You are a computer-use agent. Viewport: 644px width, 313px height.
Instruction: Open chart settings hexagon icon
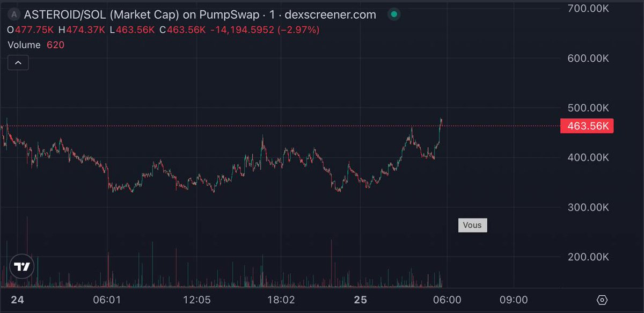coord(602,300)
